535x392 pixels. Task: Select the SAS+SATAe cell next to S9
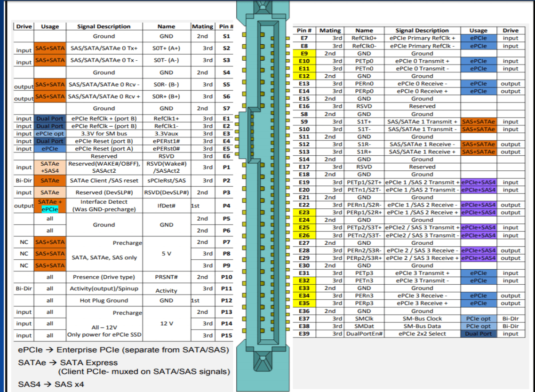[x=479, y=121]
